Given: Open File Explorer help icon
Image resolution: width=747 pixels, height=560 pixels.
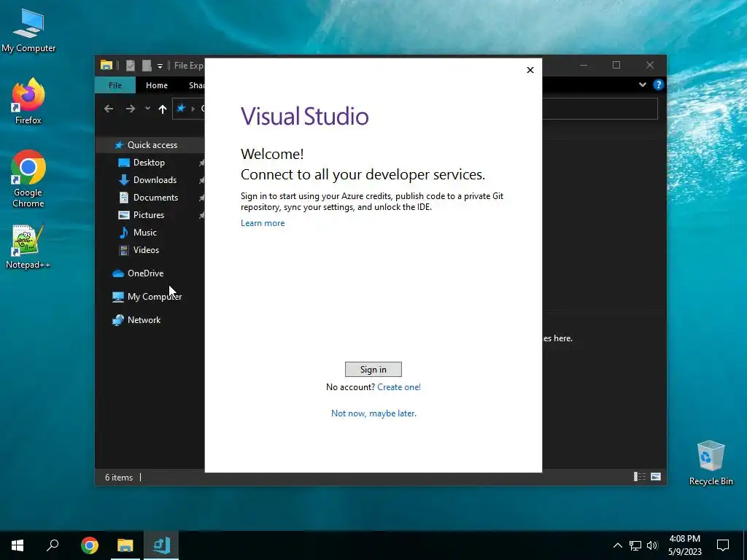Looking at the screenshot, I should [x=659, y=85].
